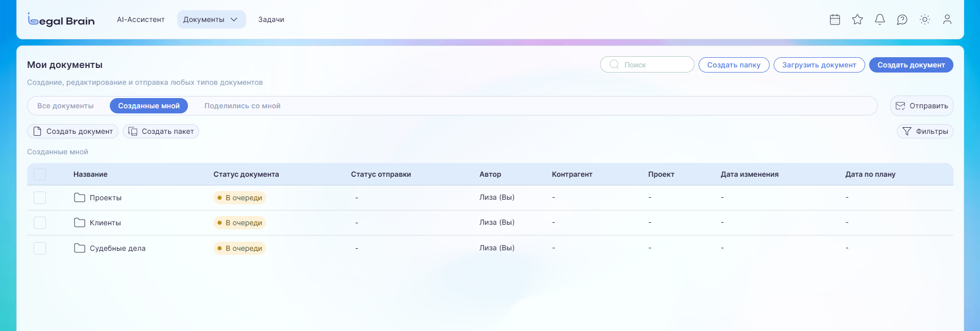980x331 pixels.
Task: Open the Проекты folder
Action: click(105, 198)
